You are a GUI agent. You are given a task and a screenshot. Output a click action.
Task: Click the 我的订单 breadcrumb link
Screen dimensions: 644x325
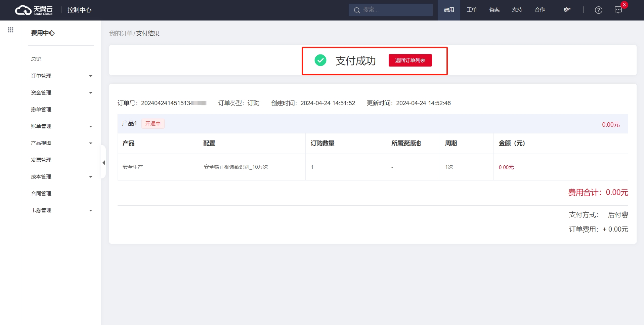click(121, 33)
